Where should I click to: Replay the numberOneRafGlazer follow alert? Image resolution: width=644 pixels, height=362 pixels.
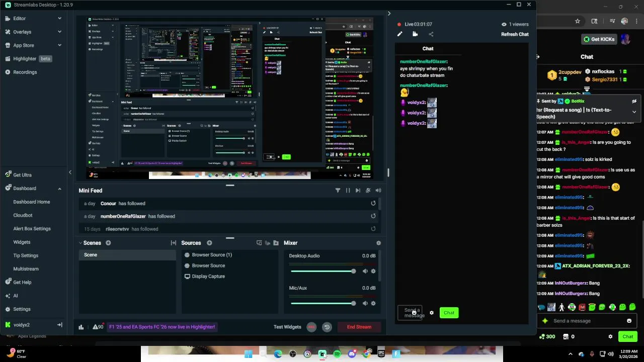[373, 216]
